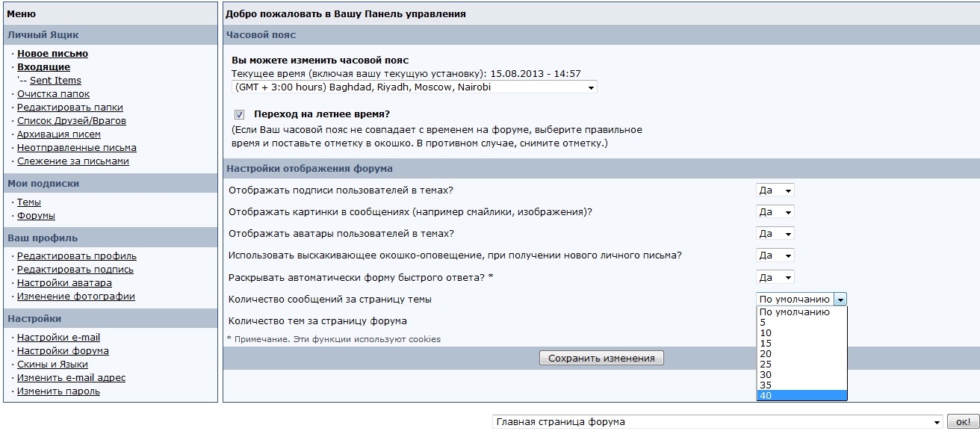Open the GMT time zone dropdown
The width and height of the screenshot is (980, 434).
(414, 87)
